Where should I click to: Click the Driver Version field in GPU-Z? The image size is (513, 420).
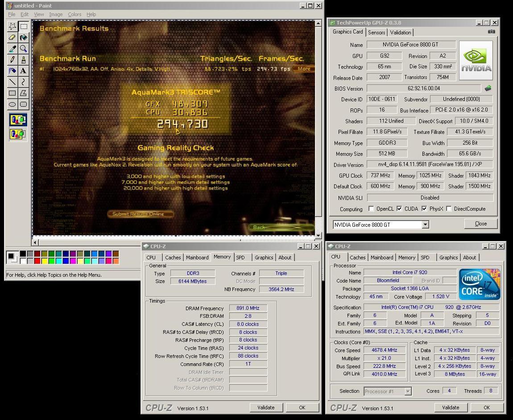pos(430,164)
